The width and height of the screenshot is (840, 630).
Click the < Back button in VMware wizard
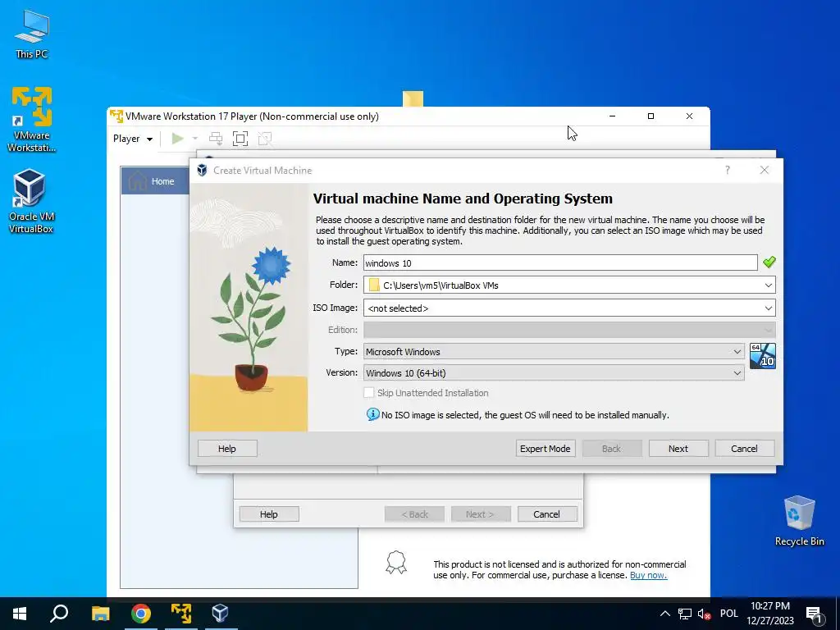click(x=414, y=514)
